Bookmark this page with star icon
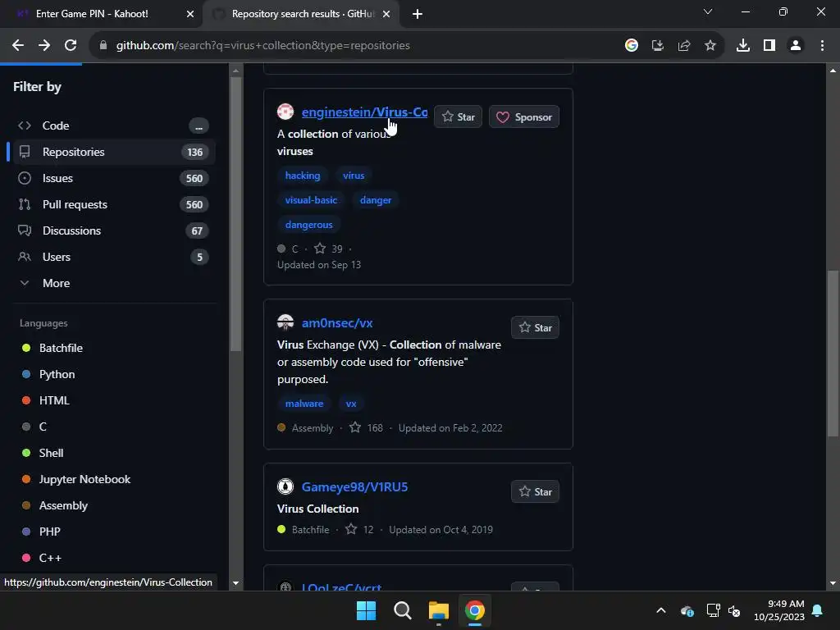Viewport: 840px width, 630px height. point(710,46)
